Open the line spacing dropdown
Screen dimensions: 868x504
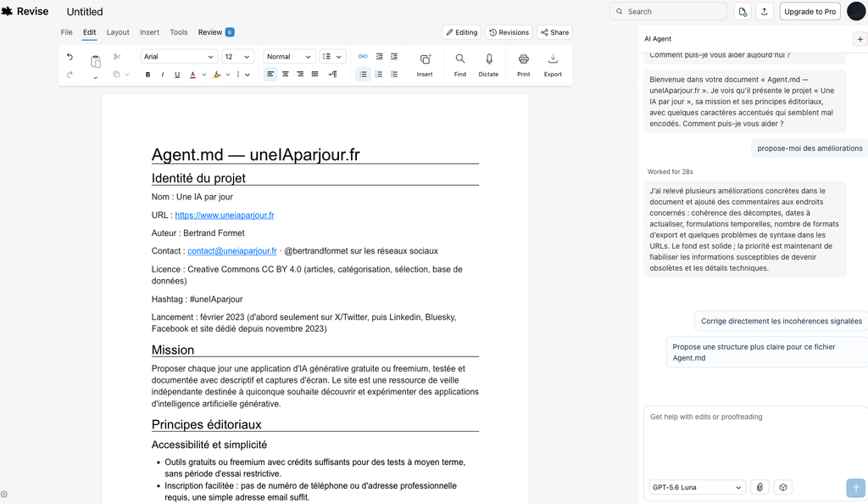pyautogui.click(x=332, y=57)
